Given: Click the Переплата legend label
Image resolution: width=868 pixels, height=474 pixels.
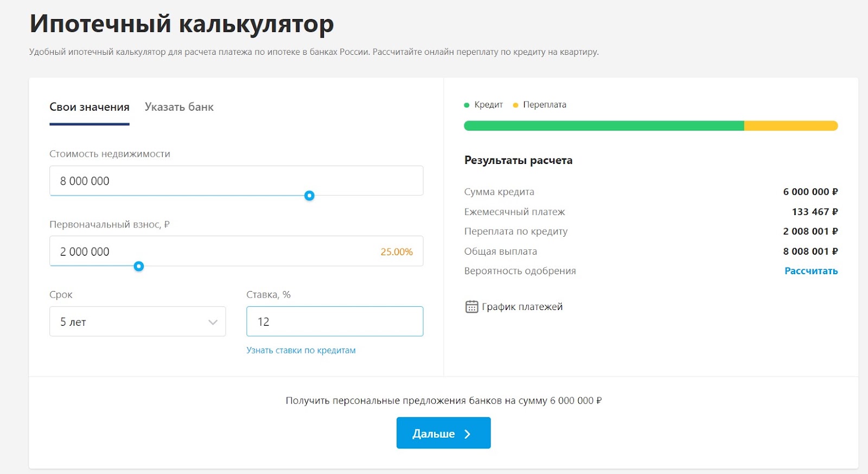Looking at the screenshot, I should click(x=545, y=105).
